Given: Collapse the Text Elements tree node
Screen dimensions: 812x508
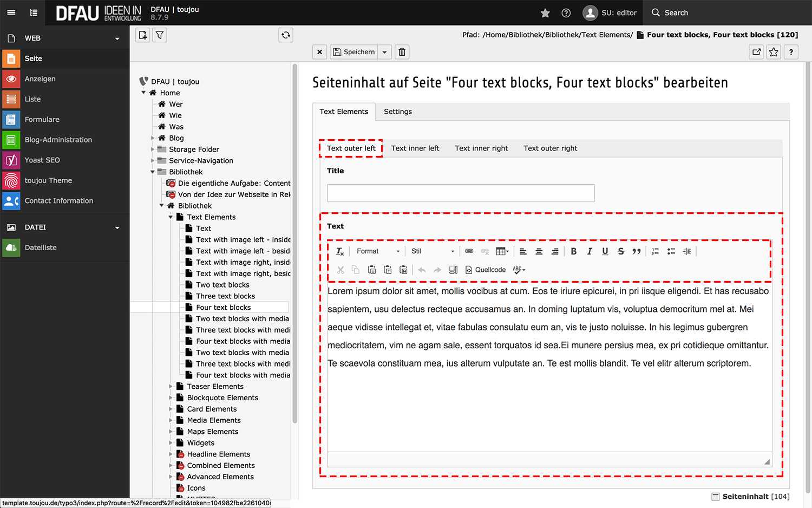Looking at the screenshot, I should (171, 217).
